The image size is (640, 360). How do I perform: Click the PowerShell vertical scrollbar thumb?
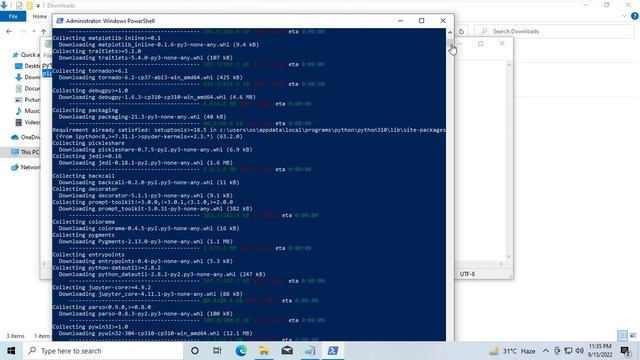450,43
